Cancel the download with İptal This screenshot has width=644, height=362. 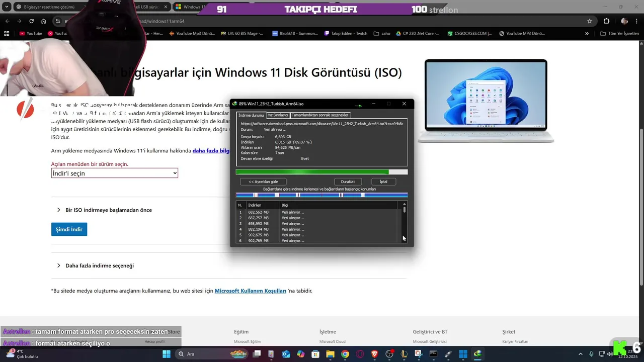pos(383,182)
